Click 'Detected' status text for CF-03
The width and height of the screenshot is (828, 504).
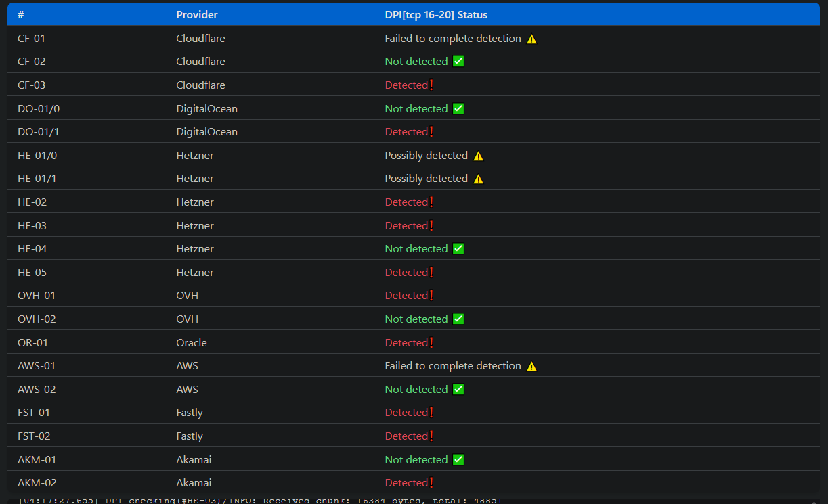coord(406,85)
